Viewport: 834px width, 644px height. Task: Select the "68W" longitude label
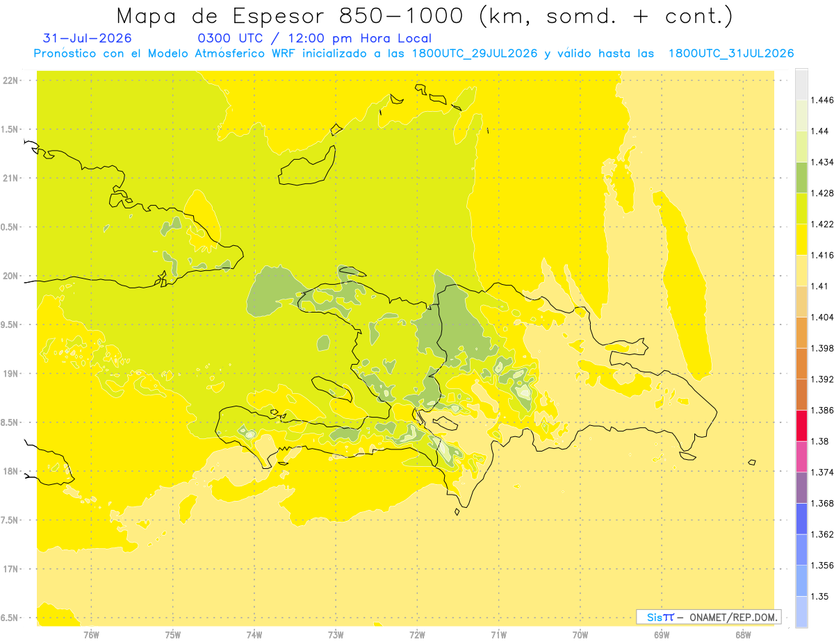click(743, 635)
